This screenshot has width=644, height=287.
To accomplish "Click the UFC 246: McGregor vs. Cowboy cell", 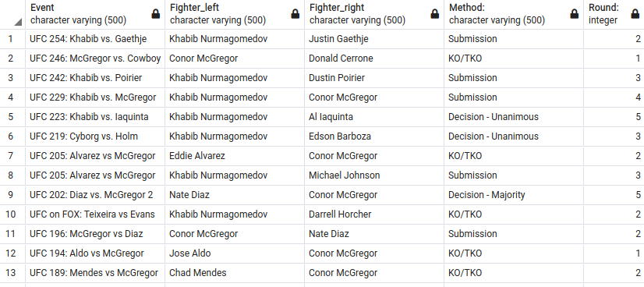I will [x=95, y=58].
